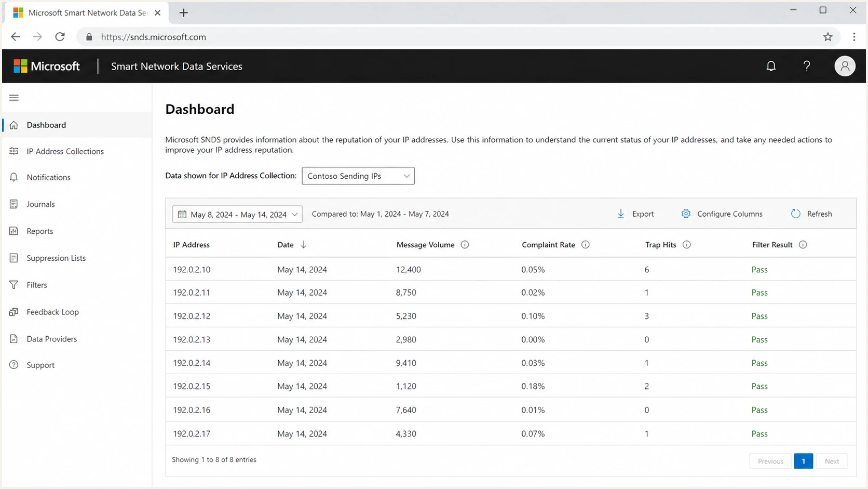Click complaint rate 0.18%
The image size is (868, 489).
tap(533, 386)
